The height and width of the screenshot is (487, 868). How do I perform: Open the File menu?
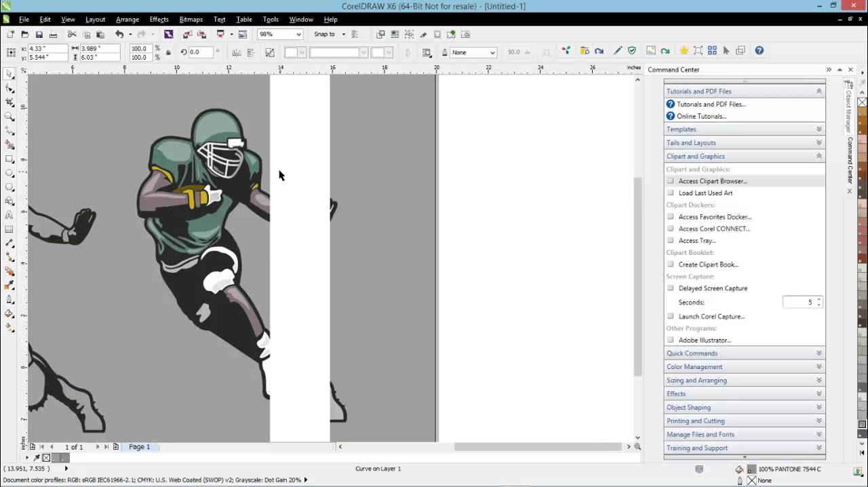(x=24, y=19)
